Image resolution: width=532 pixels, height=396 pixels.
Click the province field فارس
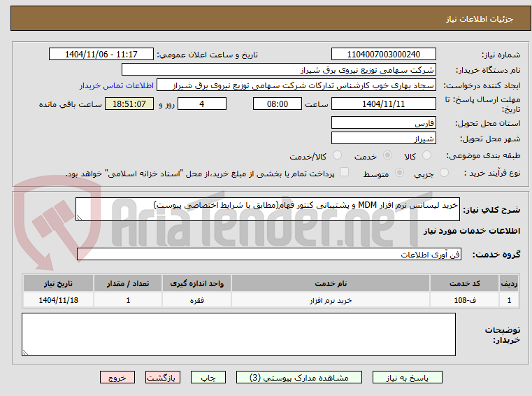[383, 122]
